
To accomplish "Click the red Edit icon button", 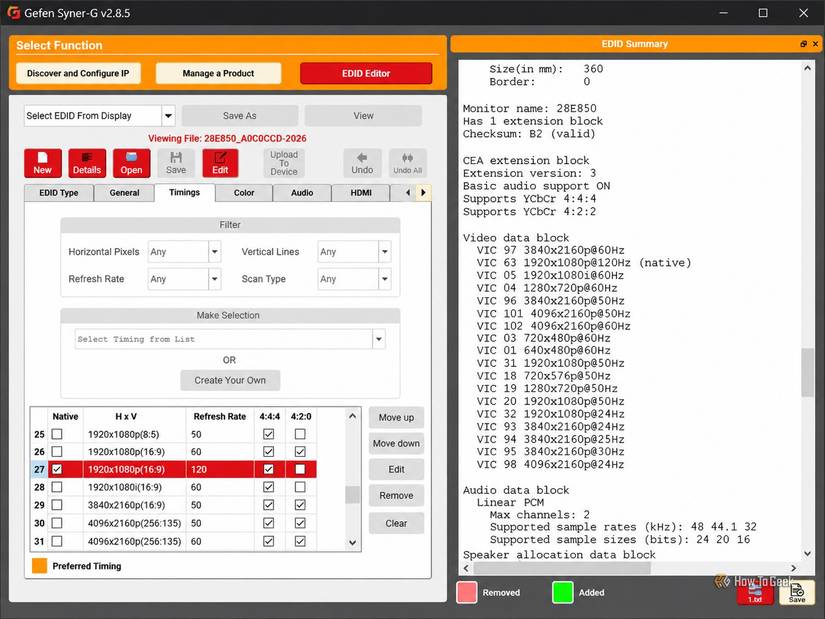I will click(x=220, y=163).
